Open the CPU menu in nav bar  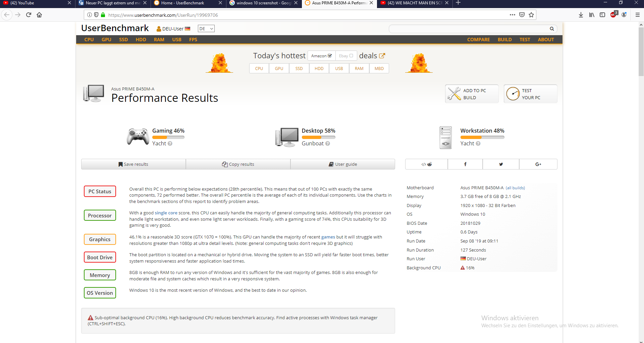(89, 40)
